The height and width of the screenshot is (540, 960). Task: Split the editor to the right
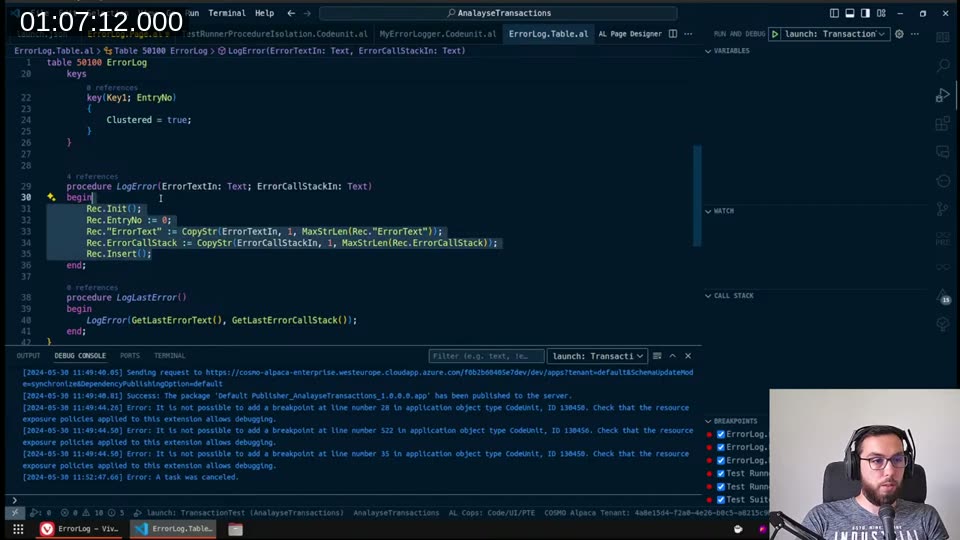pyautogui.click(x=673, y=34)
